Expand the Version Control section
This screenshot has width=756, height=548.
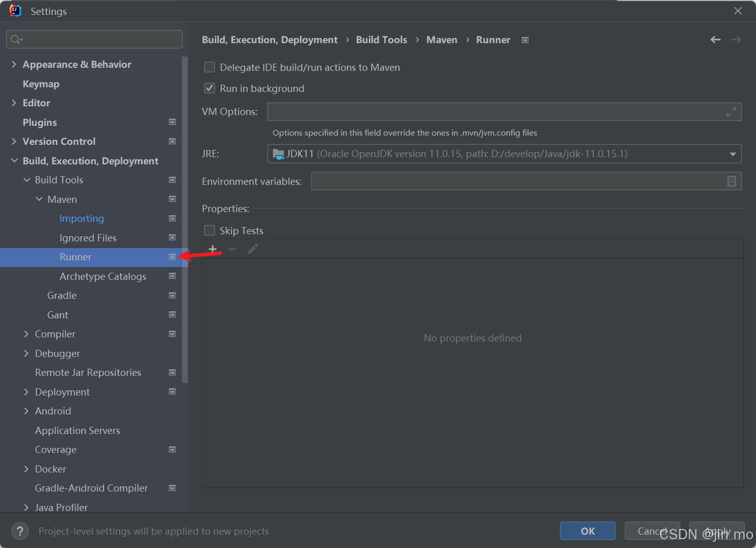coord(14,141)
